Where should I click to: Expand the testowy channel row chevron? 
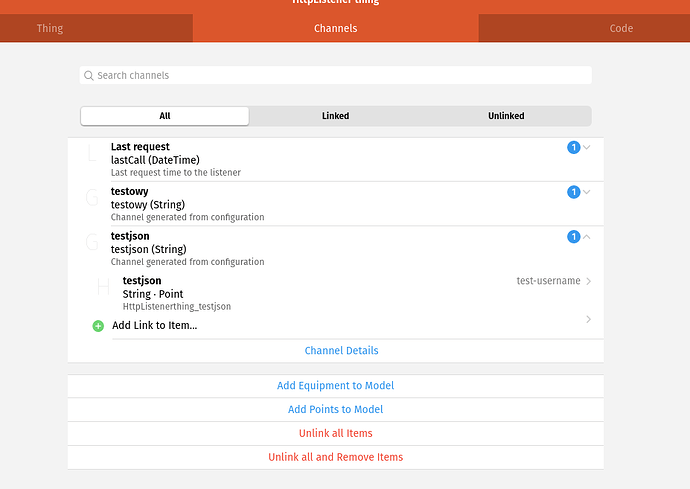coord(587,192)
